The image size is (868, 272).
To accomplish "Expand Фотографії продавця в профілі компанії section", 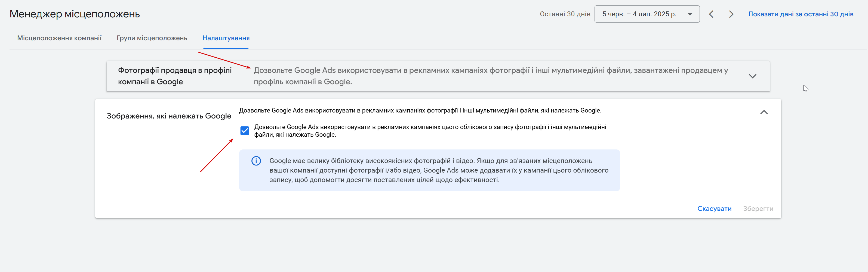I will [x=752, y=76].
